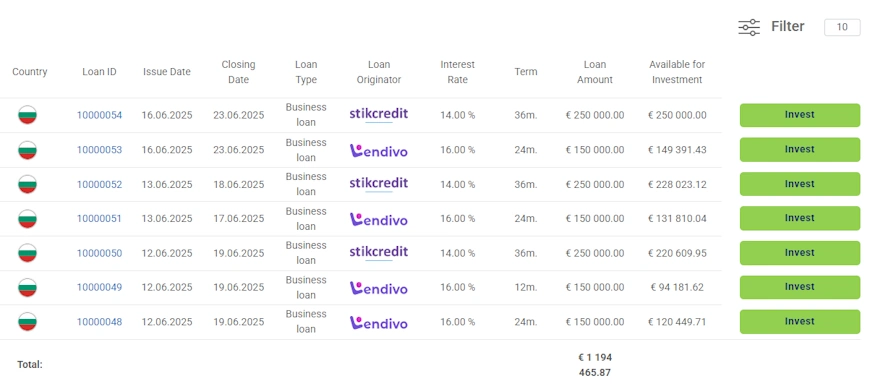This screenshot has height=389, width=875.
Task: Click Lendivo logo in loan 10000049 row
Action: tap(378, 288)
